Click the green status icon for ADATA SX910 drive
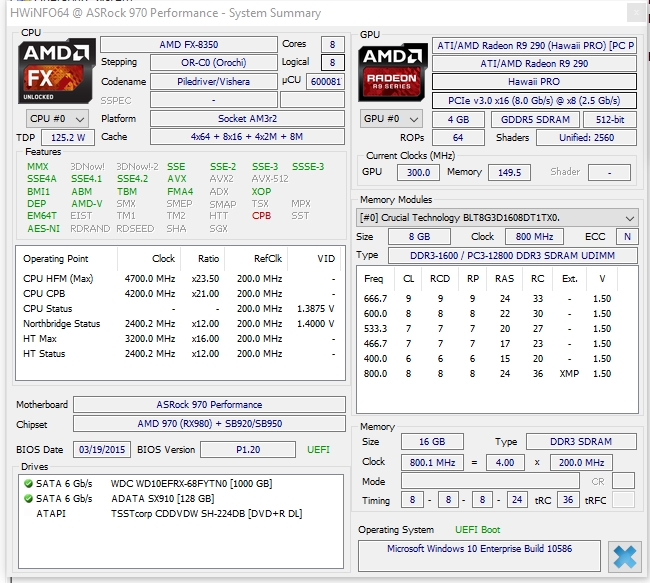This screenshot has width=650, height=583. click(x=28, y=498)
